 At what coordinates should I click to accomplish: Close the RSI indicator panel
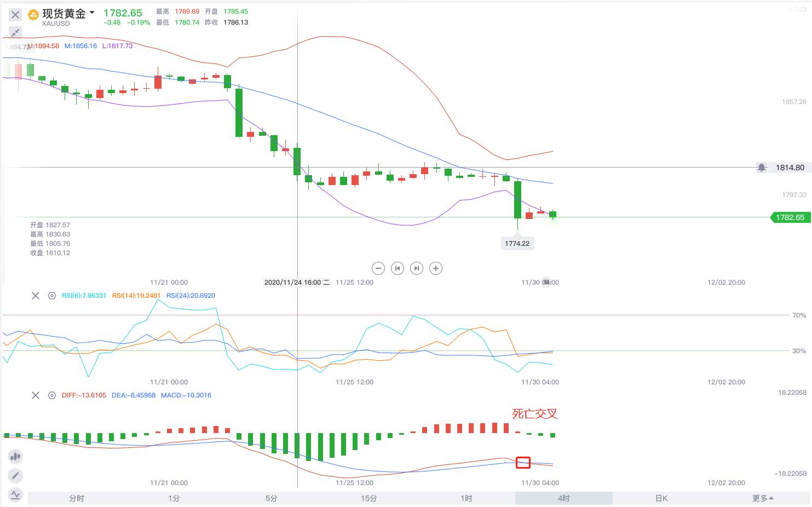pos(36,296)
